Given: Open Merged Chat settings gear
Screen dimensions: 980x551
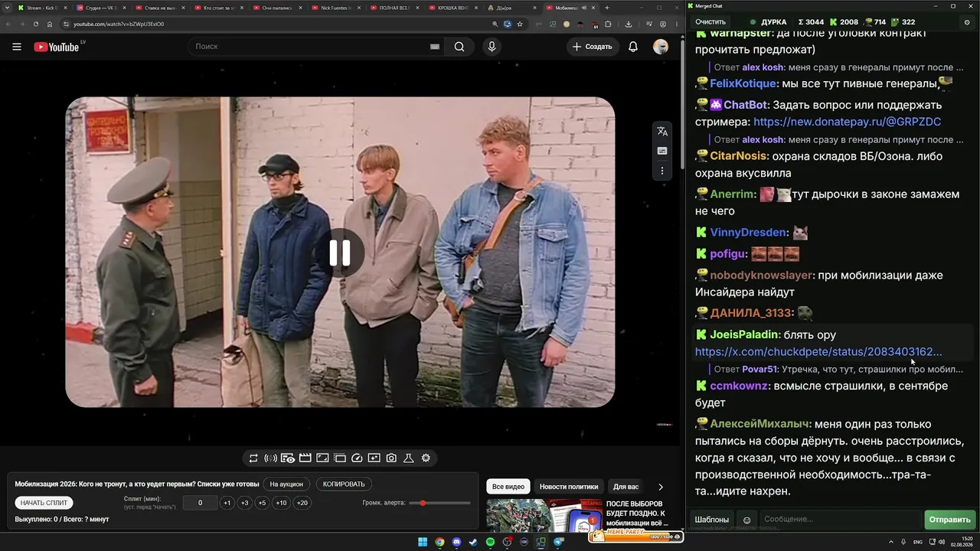Looking at the screenshot, I should (967, 22).
